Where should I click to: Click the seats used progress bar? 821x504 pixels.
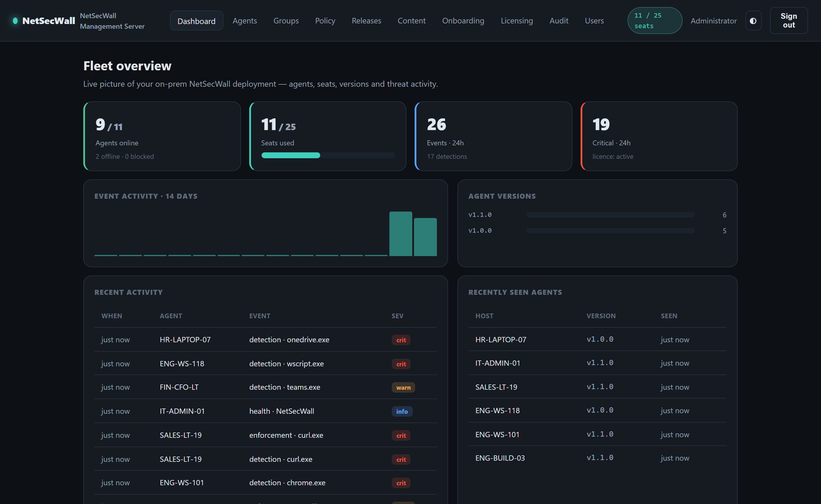pyautogui.click(x=328, y=155)
